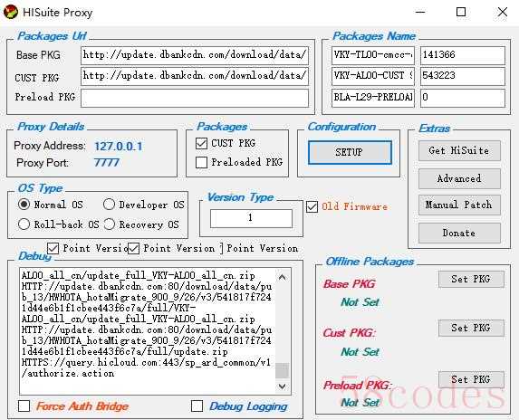Viewport: 519px width, 420px height.
Task: Click the SETUP button
Action: coord(350,152)
